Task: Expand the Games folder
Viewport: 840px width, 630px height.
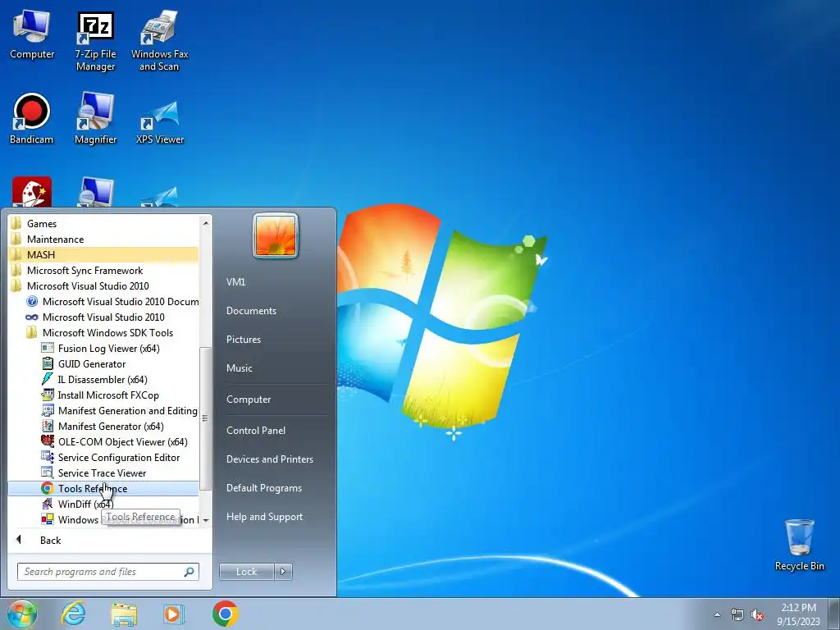Action: pyautogui.click(x=103, y=223)
